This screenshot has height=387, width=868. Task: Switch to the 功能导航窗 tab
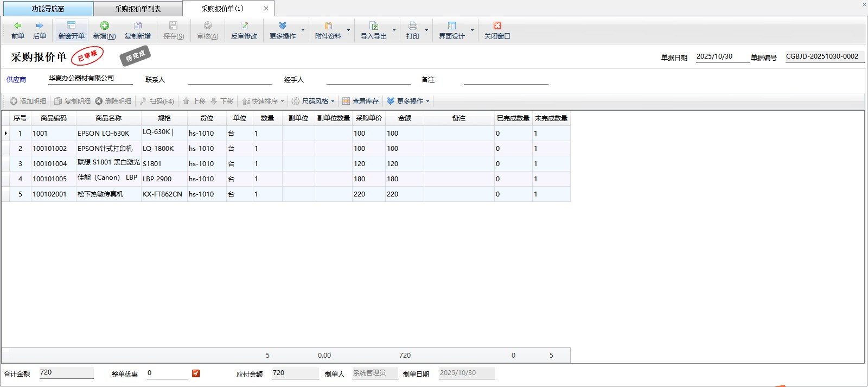(x=48, y=9)
